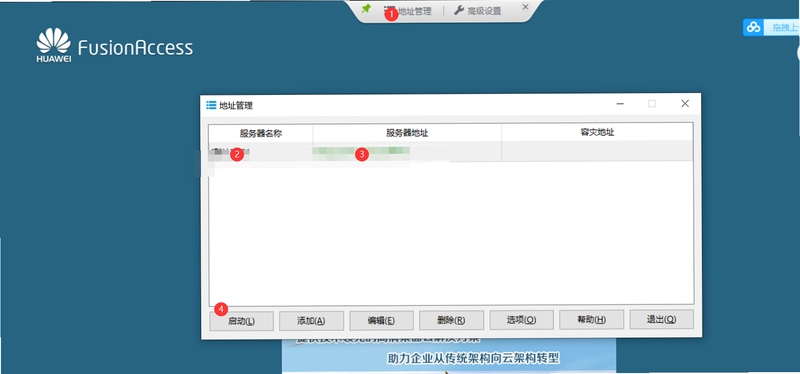800x374 pixels.
Task: Open 高级设置 with the wrench icon
Action: [x=478, y=11]
